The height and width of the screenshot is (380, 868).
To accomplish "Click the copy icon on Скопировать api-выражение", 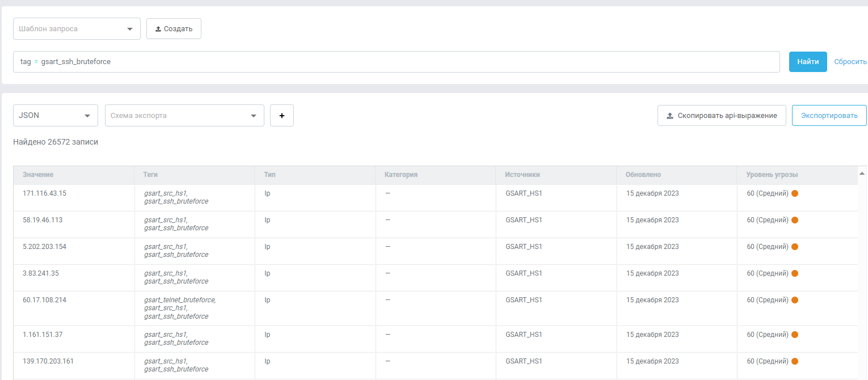I will tap(670, 116).
